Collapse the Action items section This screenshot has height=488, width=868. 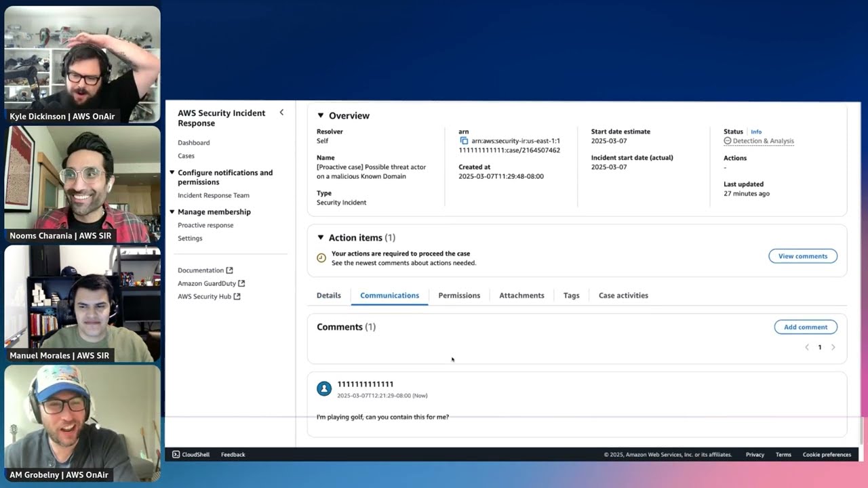321,238
